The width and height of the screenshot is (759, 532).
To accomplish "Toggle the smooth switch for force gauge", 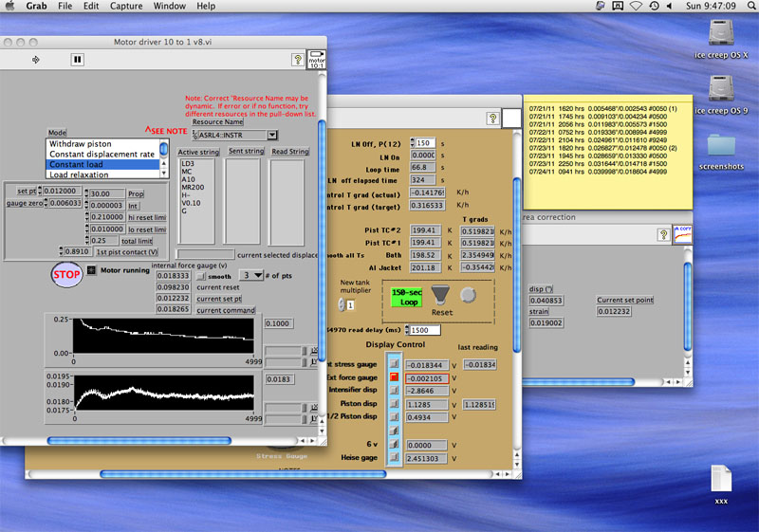I will 201,275.
